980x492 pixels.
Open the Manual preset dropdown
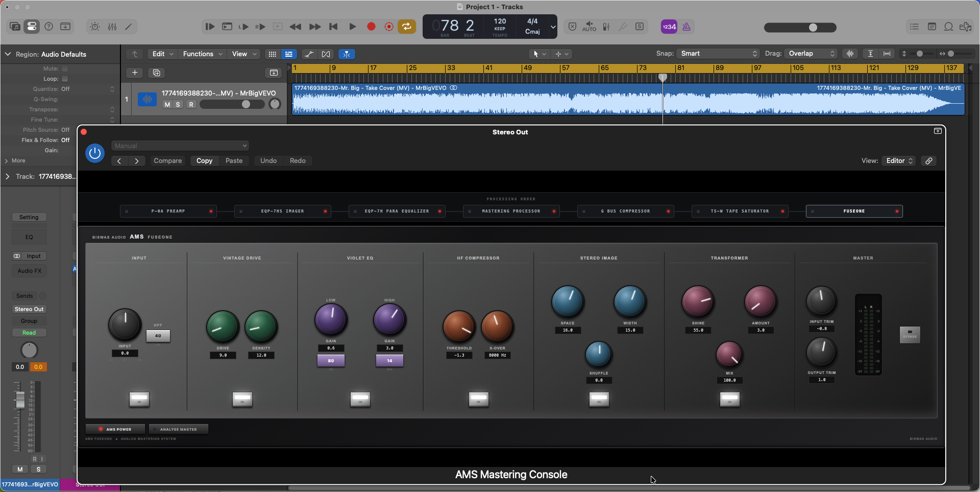click(x=180, y=146)
